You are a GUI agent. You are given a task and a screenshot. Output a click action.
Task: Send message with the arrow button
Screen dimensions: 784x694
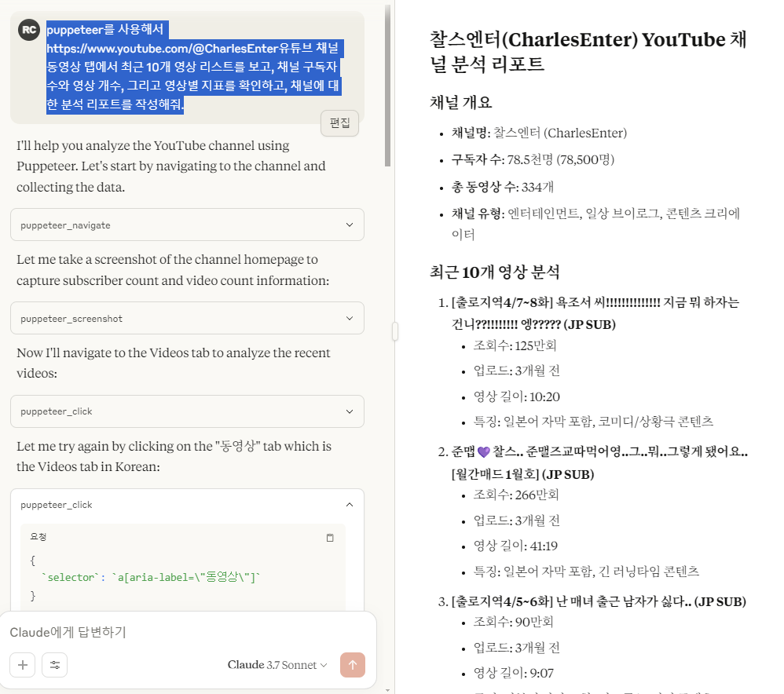pos(353,665)
